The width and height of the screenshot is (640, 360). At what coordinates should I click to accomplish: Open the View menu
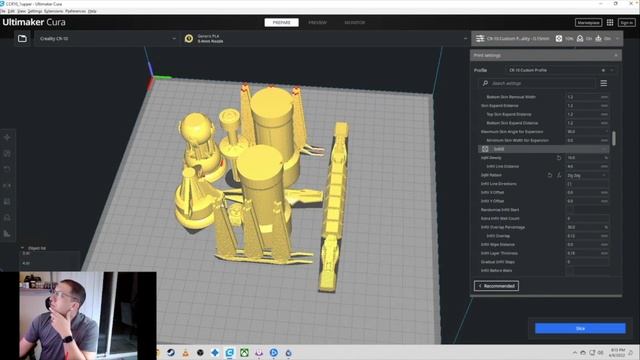tap(21, 11)
